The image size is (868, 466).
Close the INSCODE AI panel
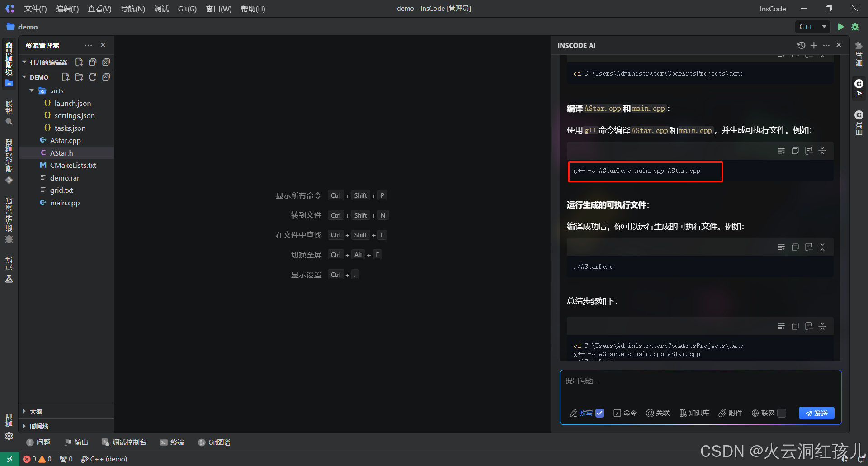click(839, 45)
